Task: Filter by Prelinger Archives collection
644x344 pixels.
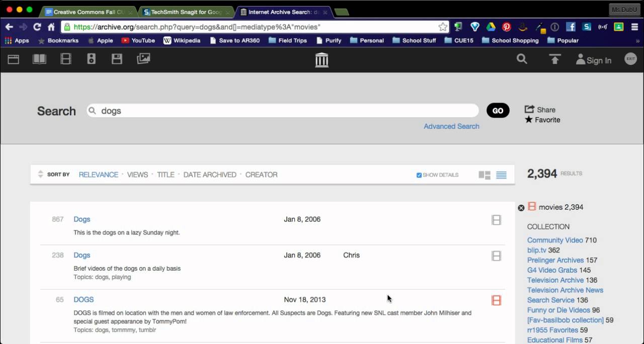Action: click(555, 260)
